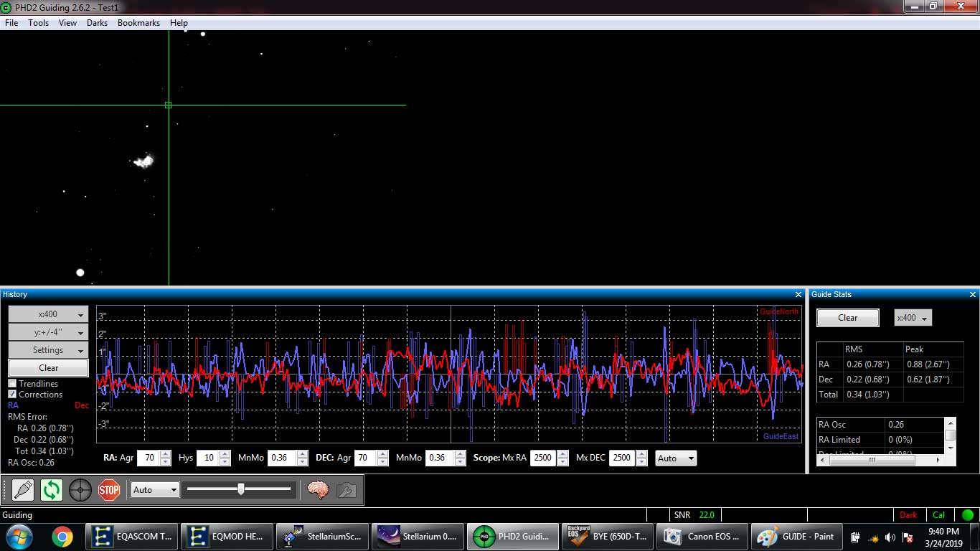Open StellariumScope from the taskbar

point(323,536)
